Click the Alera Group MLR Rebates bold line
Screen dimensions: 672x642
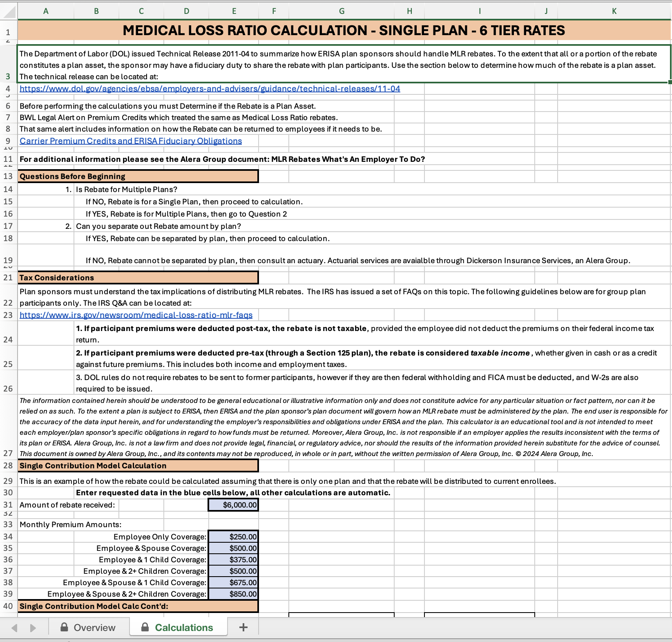point(222,159)
